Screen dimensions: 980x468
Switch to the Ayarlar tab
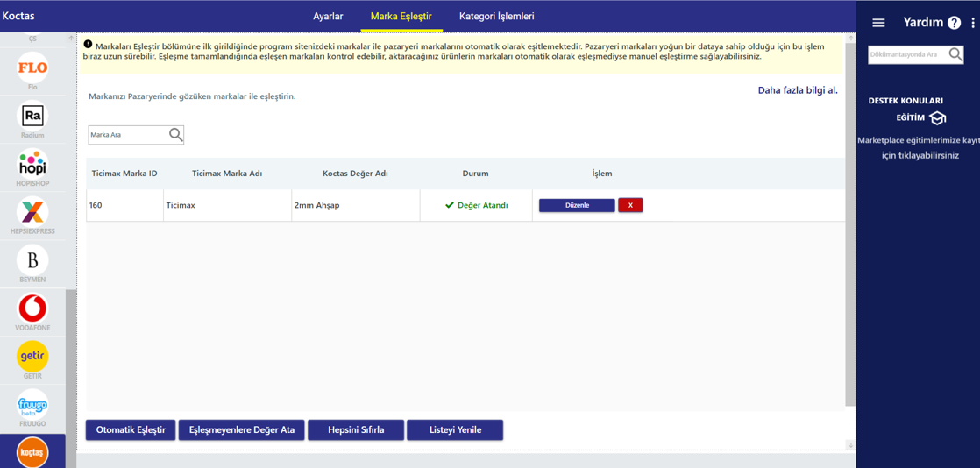pos(328,17)
